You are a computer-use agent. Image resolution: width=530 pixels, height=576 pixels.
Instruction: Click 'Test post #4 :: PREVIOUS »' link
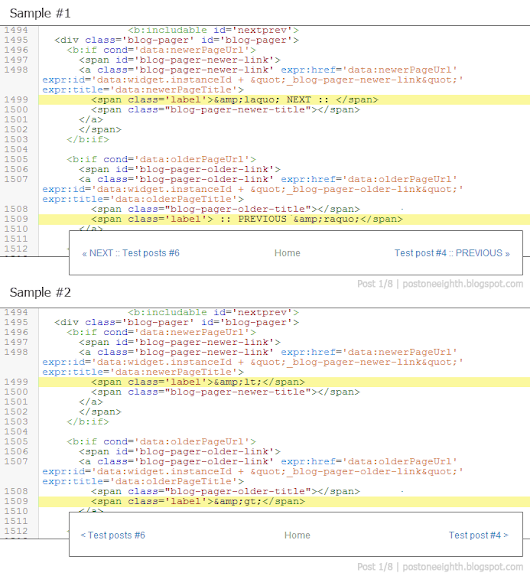tap(452, 253)
